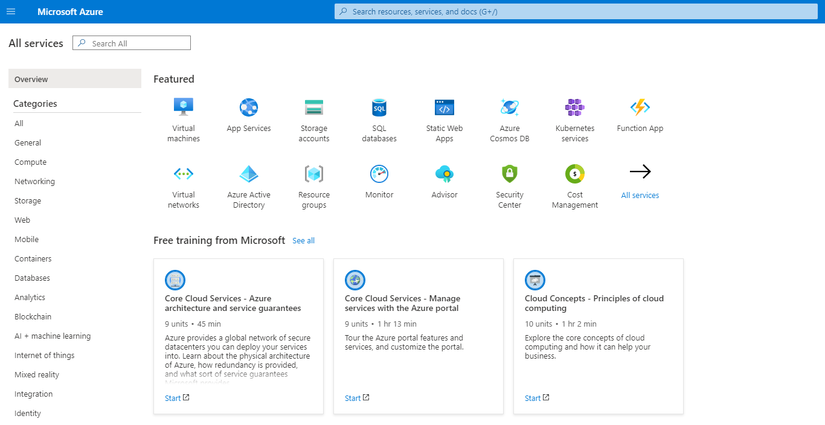Open Storage accounts icon
This screenshot has height=425, width=825.
click(314, 107)
